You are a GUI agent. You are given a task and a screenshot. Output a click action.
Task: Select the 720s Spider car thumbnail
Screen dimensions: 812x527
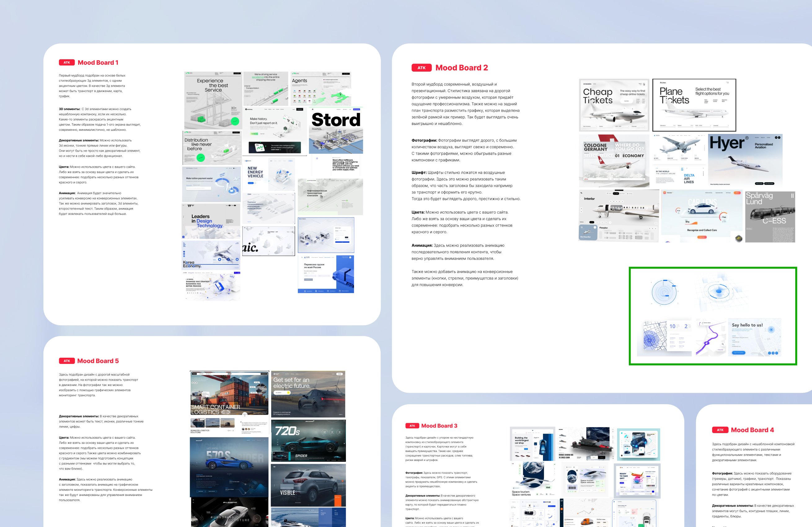pos(308,441)
